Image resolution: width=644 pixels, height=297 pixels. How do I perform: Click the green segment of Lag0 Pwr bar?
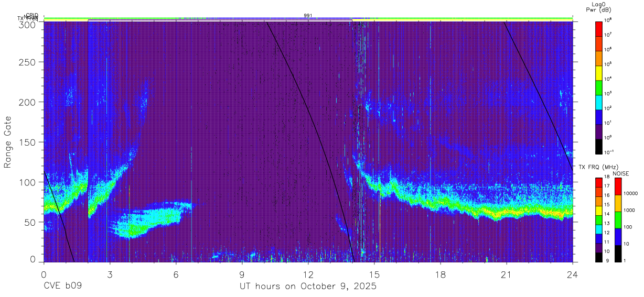599,87
